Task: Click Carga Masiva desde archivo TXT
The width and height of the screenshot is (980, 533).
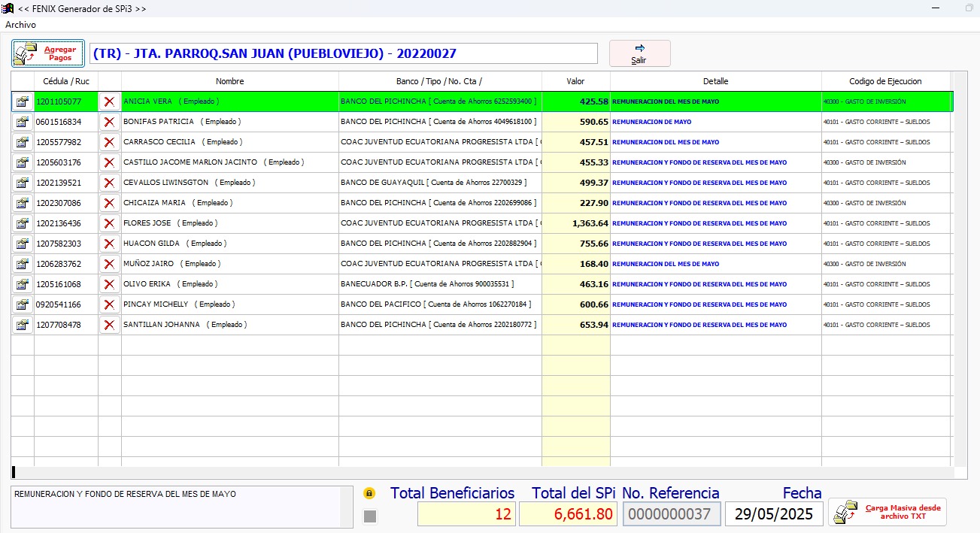Action: [887, 512]
